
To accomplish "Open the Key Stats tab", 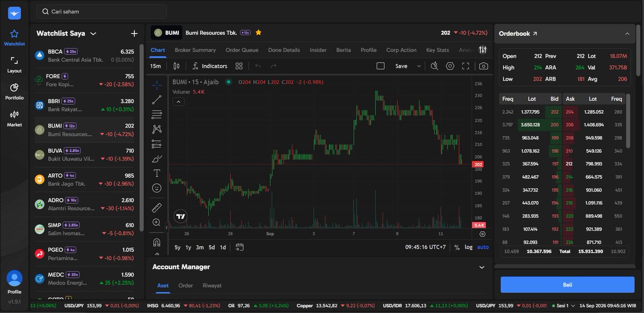I will [x=437, y=50].
